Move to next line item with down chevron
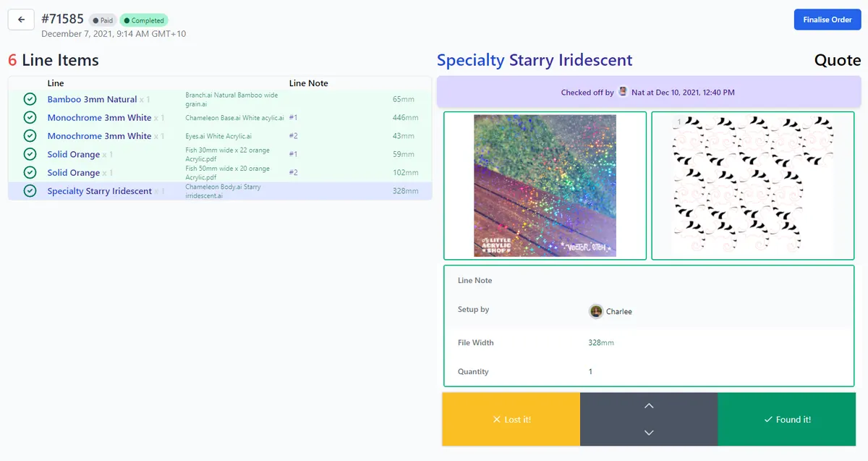868x461 pixels. click(649, 433)
